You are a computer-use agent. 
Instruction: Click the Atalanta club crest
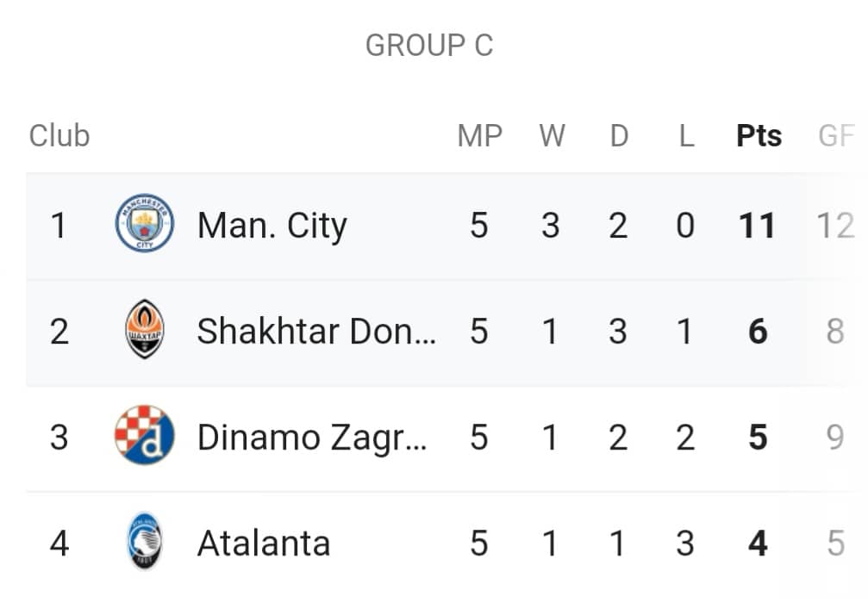click(x=145, y=541)
